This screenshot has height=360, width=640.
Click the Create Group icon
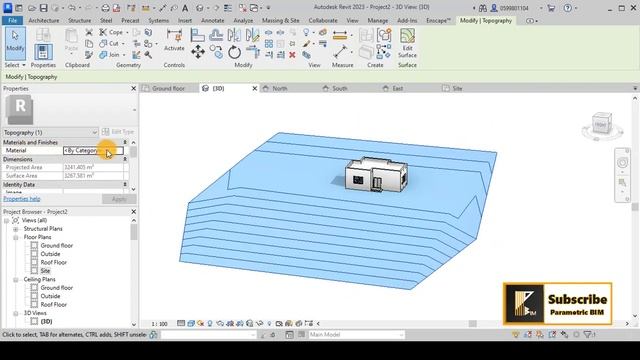click(x=384, y=35)
